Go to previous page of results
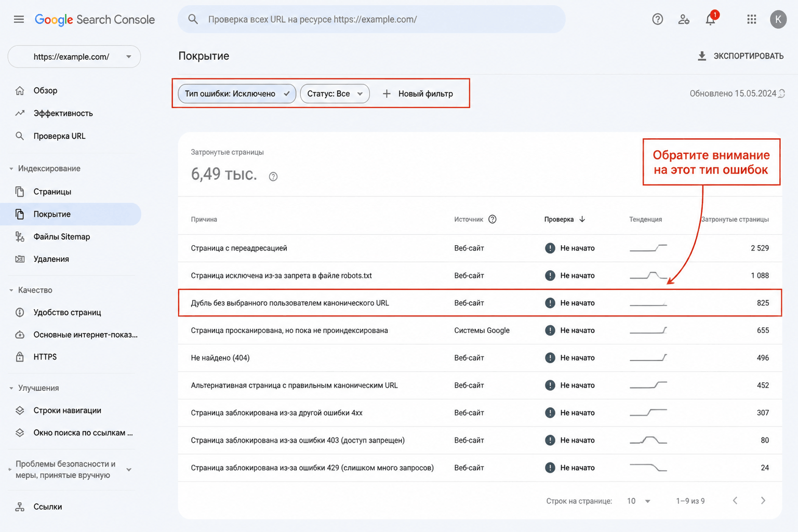This screenshot has height=532, width=798. pos(735,501)
